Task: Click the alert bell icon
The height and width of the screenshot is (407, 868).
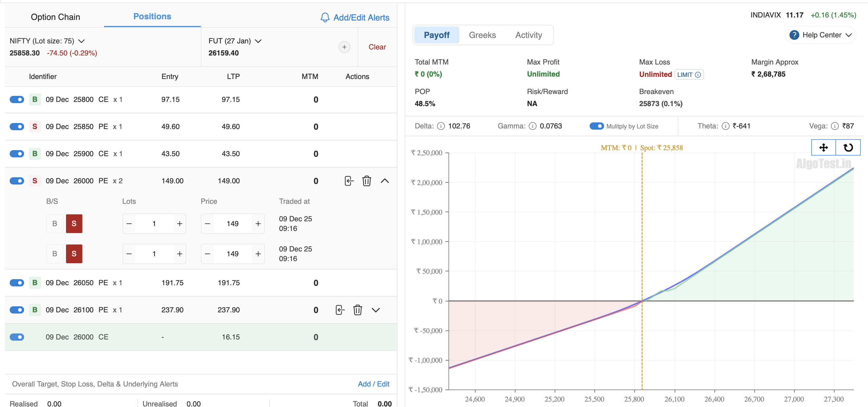Action: tap(325, 17)
